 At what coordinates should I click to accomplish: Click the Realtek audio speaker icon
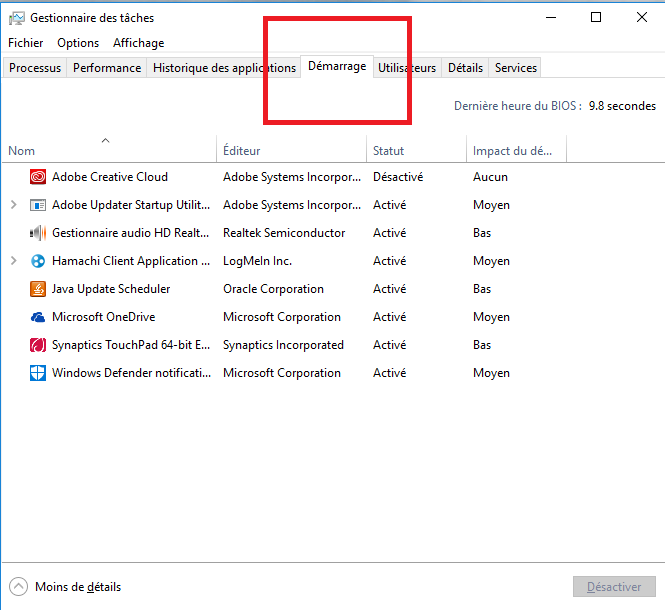(38, 233)
